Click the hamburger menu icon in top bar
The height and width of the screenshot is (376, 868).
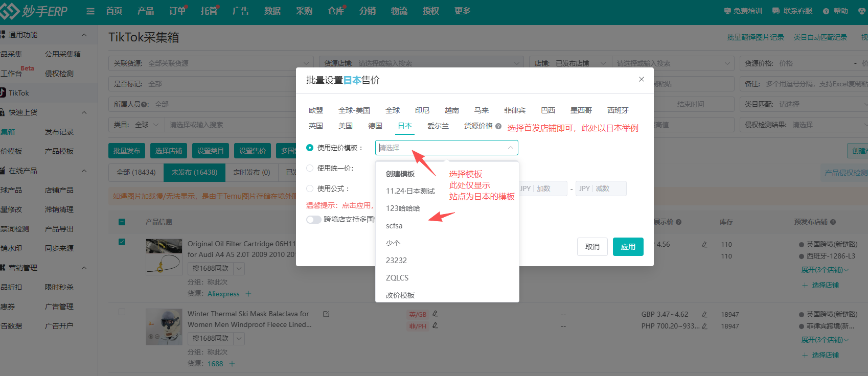pos(90,11)
